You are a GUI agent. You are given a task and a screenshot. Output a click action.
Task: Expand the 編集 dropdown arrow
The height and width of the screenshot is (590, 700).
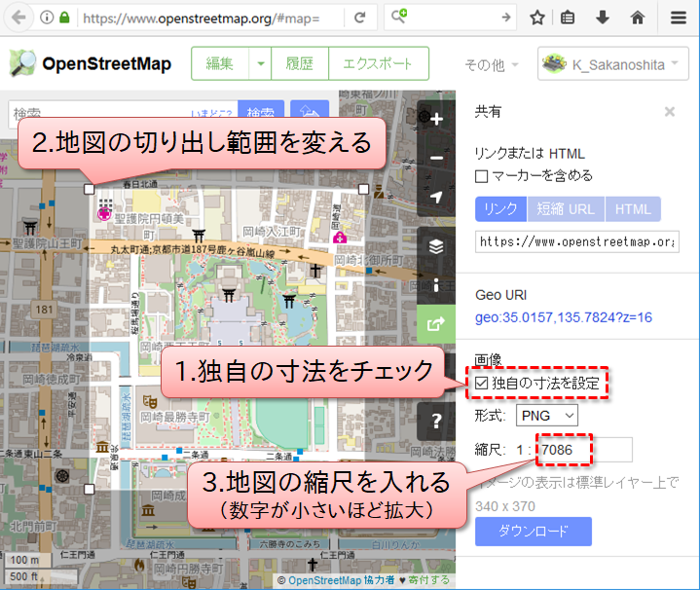tap(260, 63)
